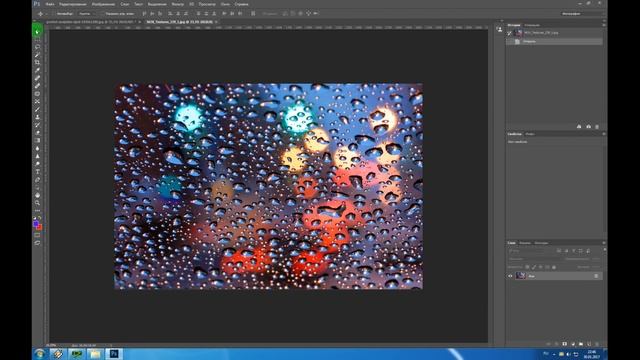Switch to the first document tab
This screenshot has width=640, height=360.
coord(90,22)
